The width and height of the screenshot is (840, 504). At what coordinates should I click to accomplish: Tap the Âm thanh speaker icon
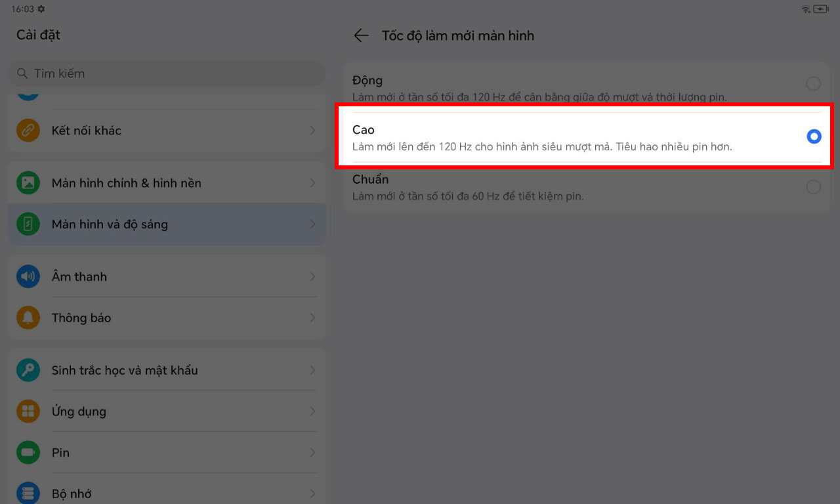pos(28,276)
